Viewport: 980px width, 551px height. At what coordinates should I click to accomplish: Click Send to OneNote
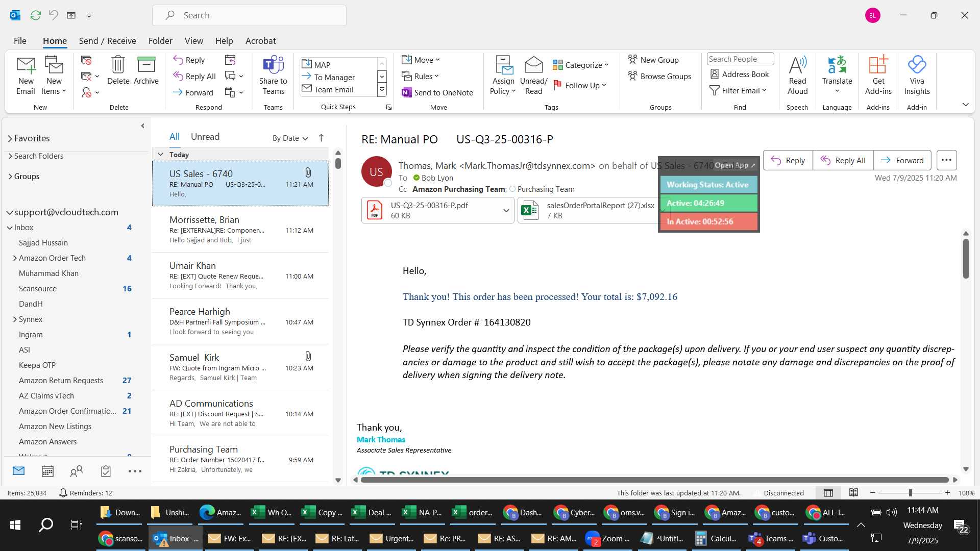click(437, 93)
